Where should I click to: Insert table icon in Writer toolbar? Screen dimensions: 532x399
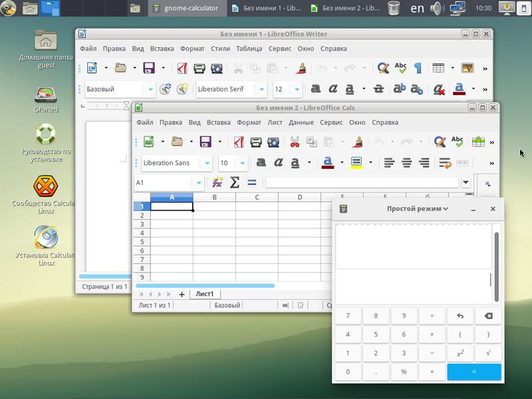click(x=438, y=68)
